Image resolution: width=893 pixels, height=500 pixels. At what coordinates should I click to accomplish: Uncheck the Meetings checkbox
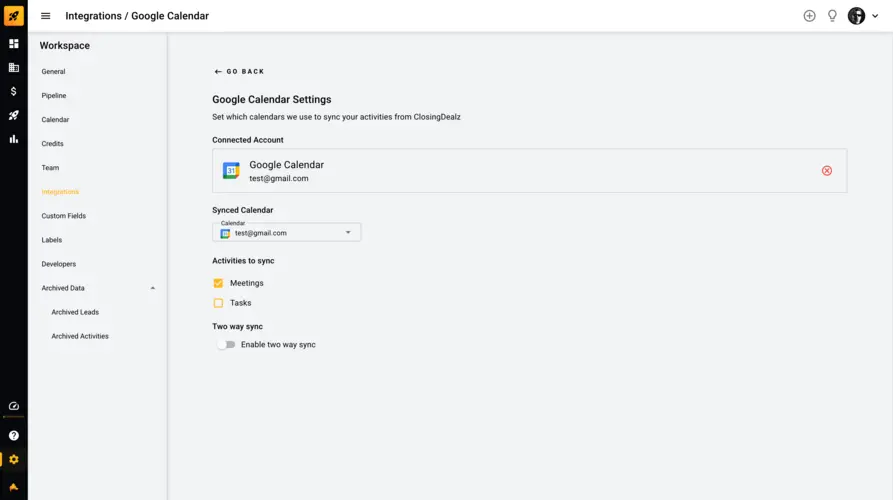click(x=218, y=283)
